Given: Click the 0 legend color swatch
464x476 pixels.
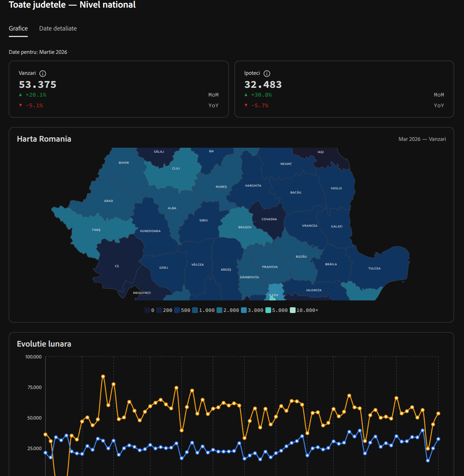Looking at the screenshot, I should (147, 310).
